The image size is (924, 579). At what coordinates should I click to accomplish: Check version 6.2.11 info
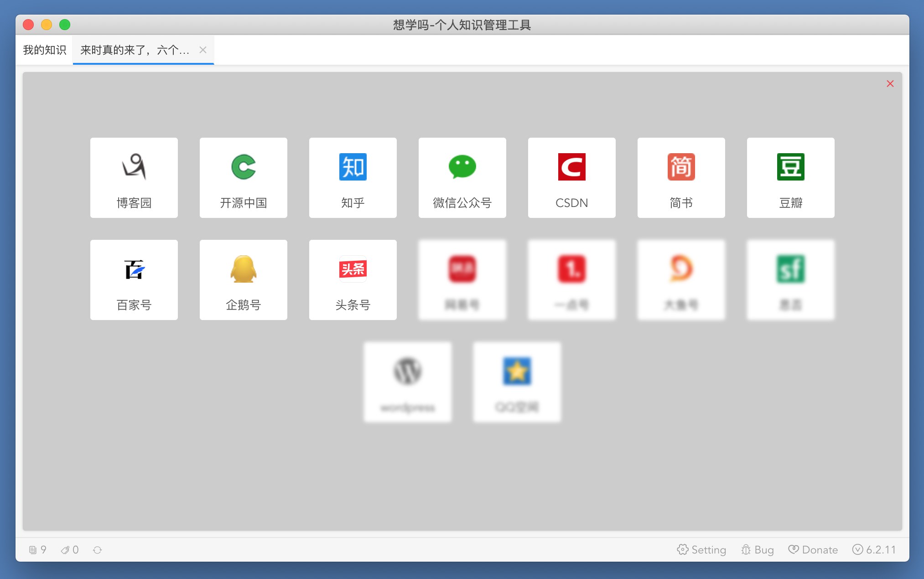(874, 549)
